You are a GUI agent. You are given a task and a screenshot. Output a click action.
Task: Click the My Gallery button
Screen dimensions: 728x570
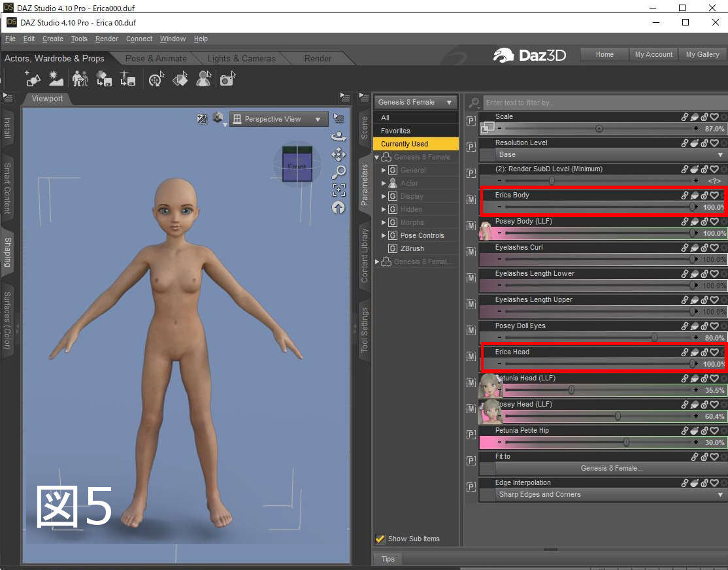click(x=703, y=54)
